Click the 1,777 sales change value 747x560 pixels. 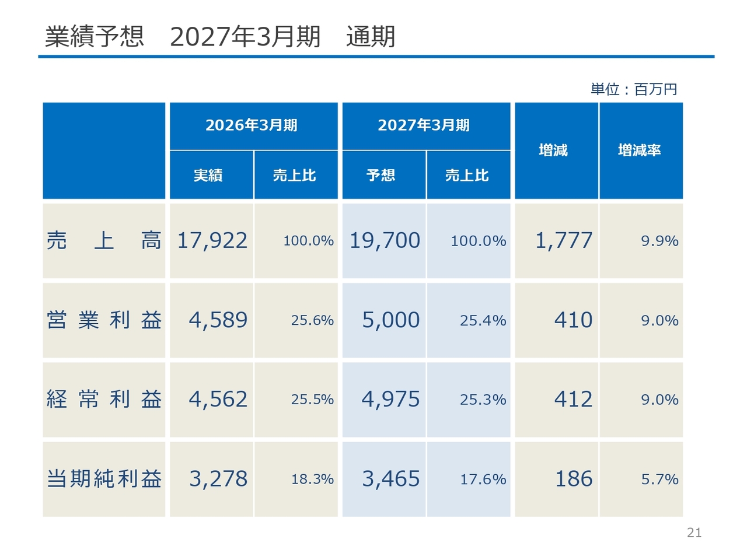click(x=564, y=240)
